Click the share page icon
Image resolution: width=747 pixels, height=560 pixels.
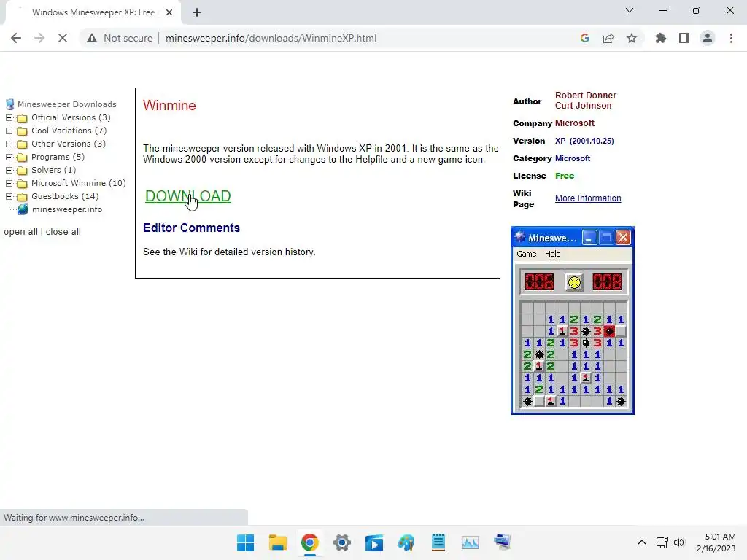[608, 38]
